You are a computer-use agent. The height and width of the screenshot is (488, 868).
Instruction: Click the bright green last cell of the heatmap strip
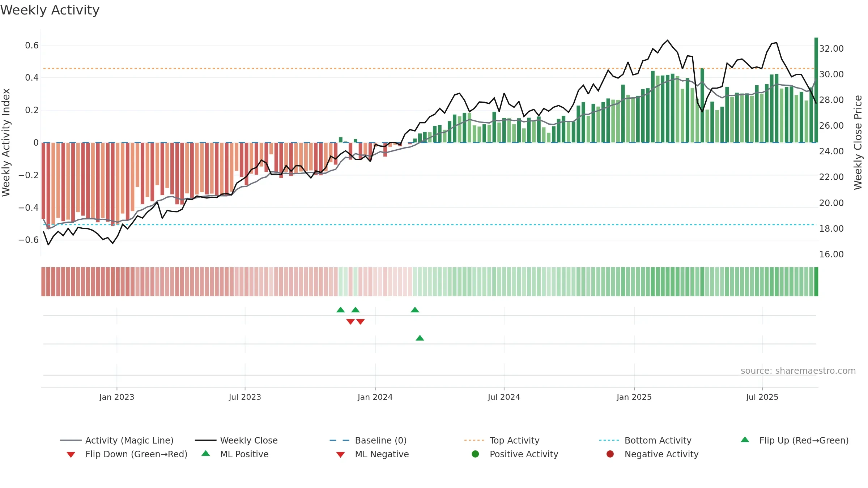click(x=816, y=282)
